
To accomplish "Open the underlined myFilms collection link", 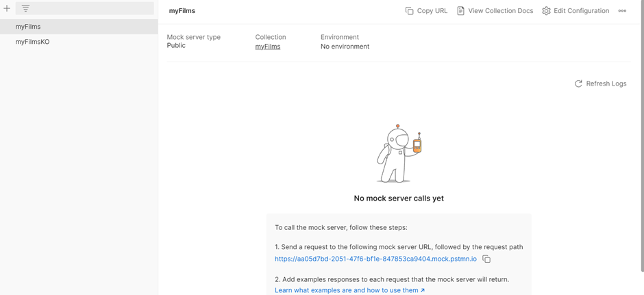I will pos(268,47).
